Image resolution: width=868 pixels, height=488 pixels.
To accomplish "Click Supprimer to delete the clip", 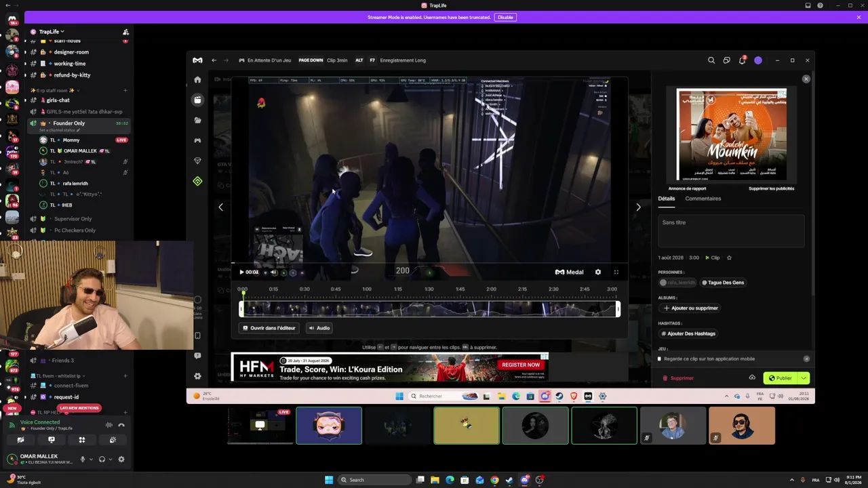I will coord(678,378).
